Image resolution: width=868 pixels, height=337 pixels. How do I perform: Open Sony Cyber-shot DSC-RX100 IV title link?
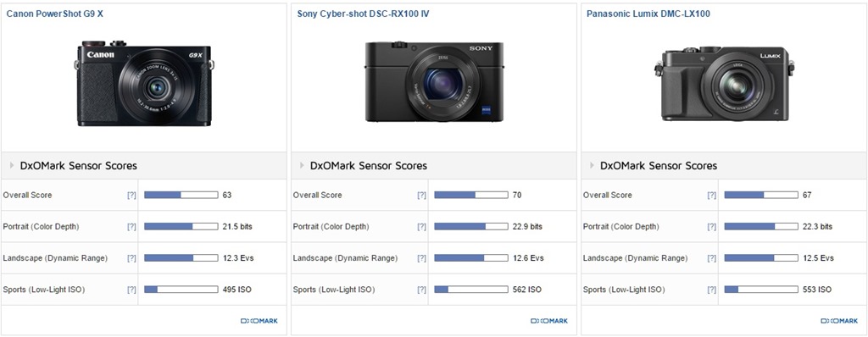[363, 14]
